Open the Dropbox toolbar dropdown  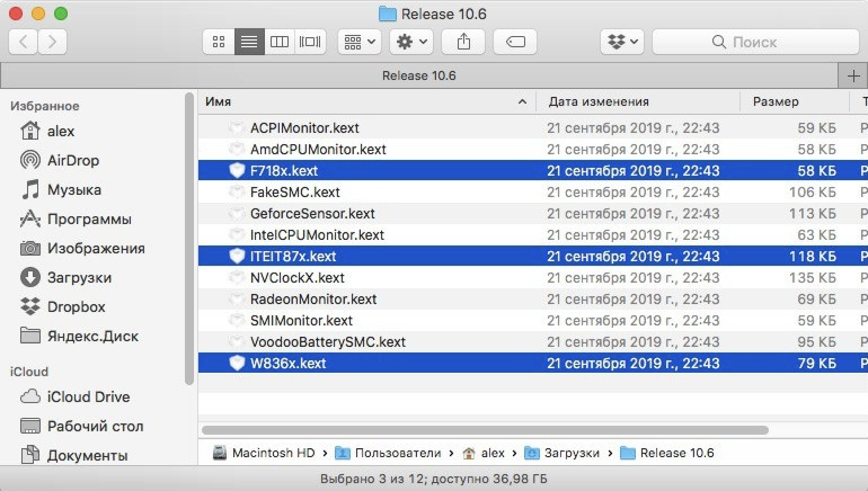point(622,42)
